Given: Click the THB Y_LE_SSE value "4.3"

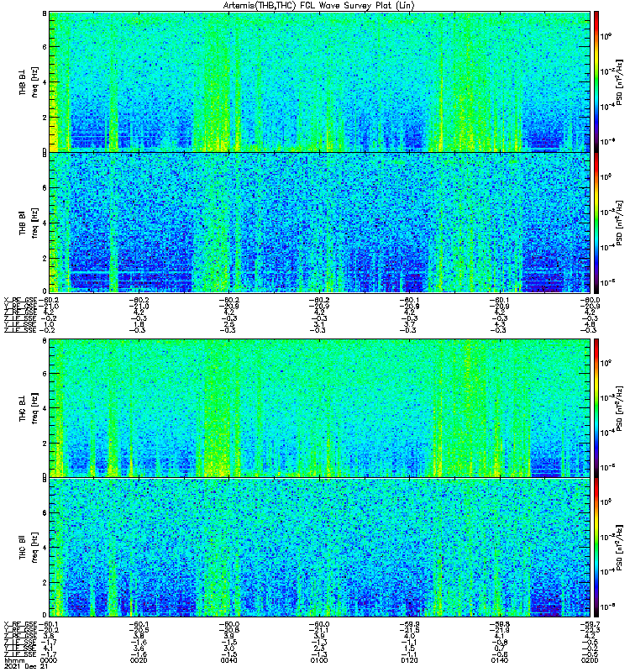Looking at the screenshot, I should pos(500,324).
